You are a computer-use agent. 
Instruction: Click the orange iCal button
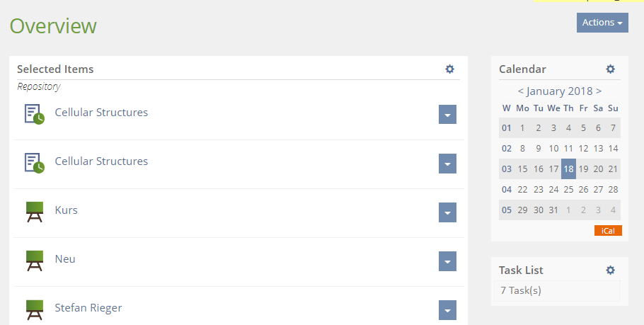(608, 231)
